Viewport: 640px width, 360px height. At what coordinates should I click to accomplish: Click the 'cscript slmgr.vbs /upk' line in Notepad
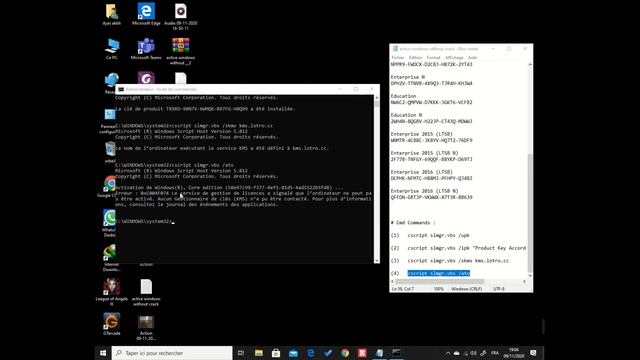coord(438,235)
